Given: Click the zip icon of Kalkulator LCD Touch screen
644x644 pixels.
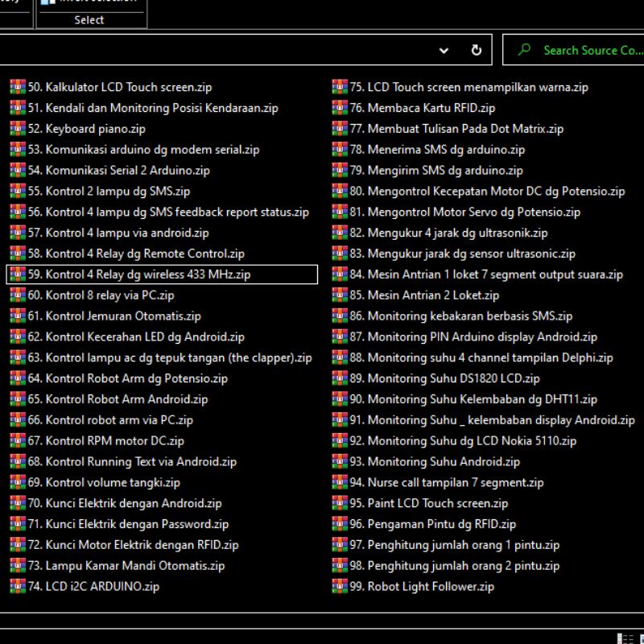Looking at the screenshot, I should pyautogui.click(x=18, y=87).
